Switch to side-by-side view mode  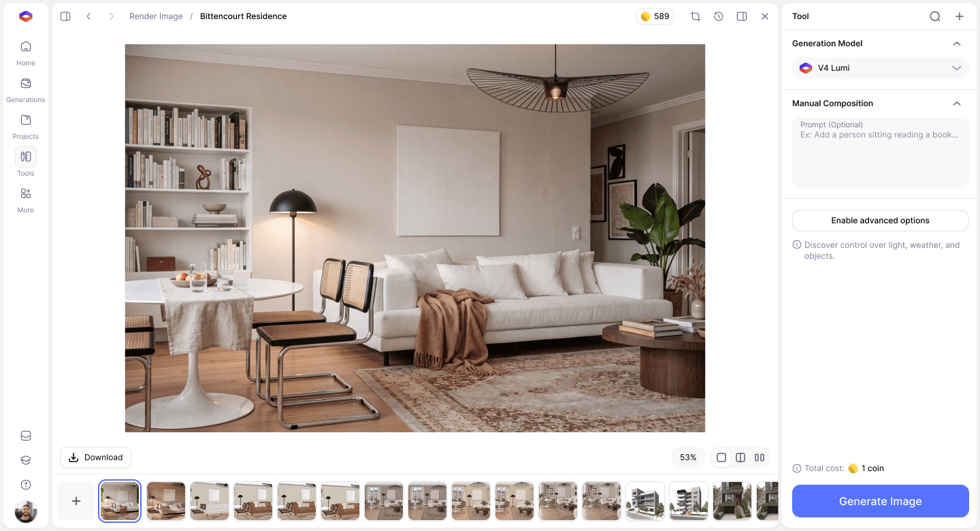coord(759,457)
